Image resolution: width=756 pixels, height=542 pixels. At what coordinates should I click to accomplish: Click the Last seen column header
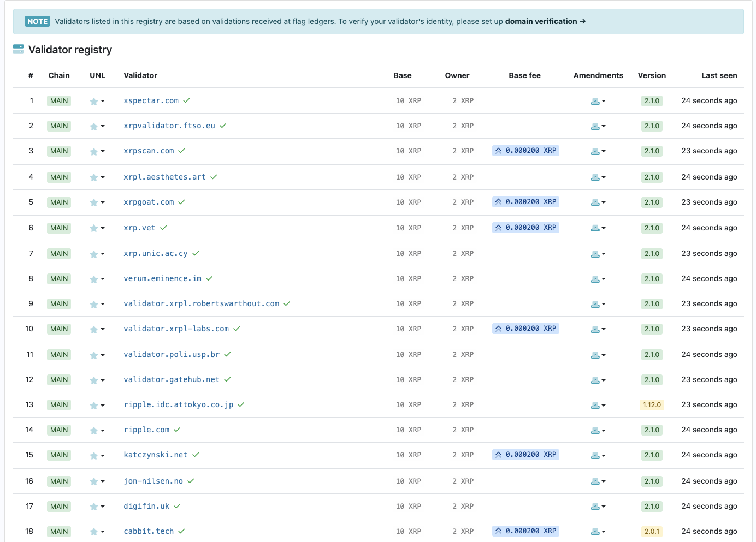tap(719, 75)
